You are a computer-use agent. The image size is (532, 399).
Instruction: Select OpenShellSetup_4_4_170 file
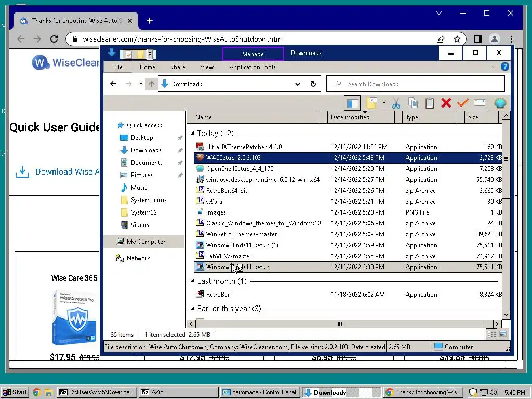coord(348,169)
